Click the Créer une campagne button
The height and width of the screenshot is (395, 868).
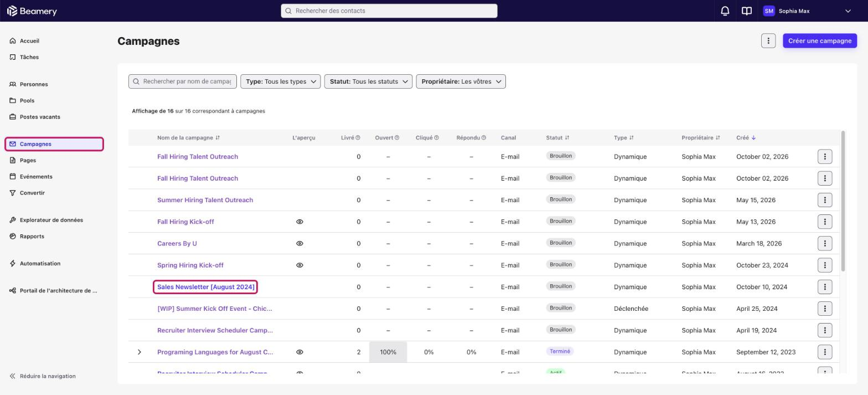tap(819, 41)
